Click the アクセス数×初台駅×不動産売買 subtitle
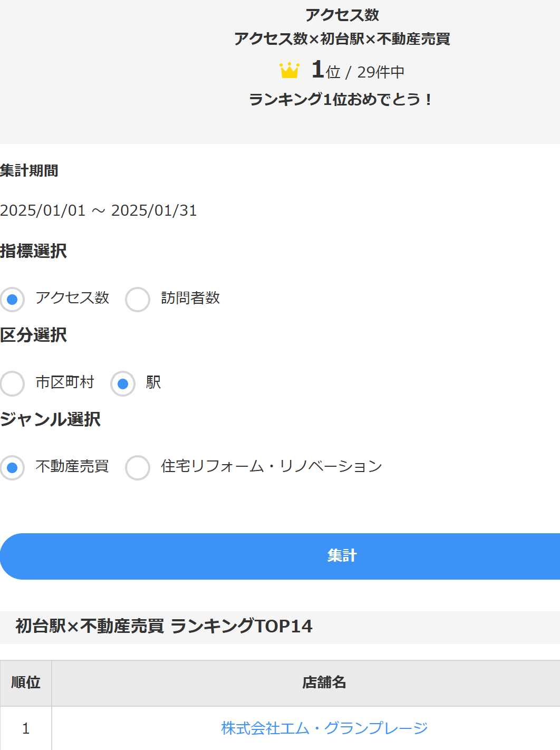This screenshot has width=560, height=750. 342,39
